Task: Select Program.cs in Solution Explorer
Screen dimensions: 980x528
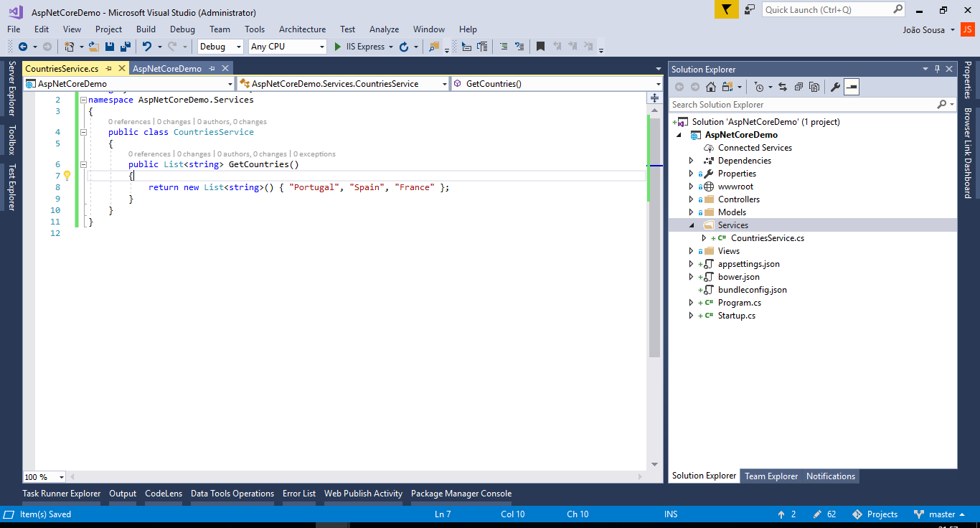Action: [x=739, y=303]
